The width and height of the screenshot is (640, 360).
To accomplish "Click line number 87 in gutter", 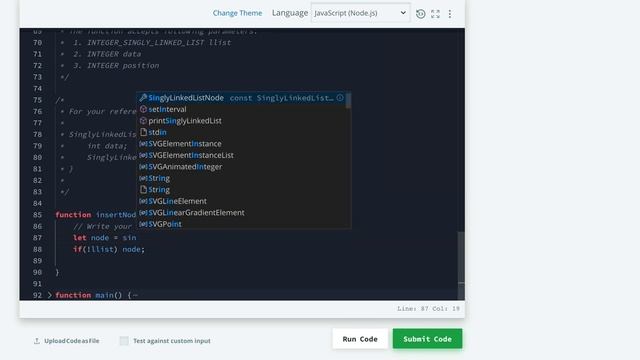I will [37, 238].
